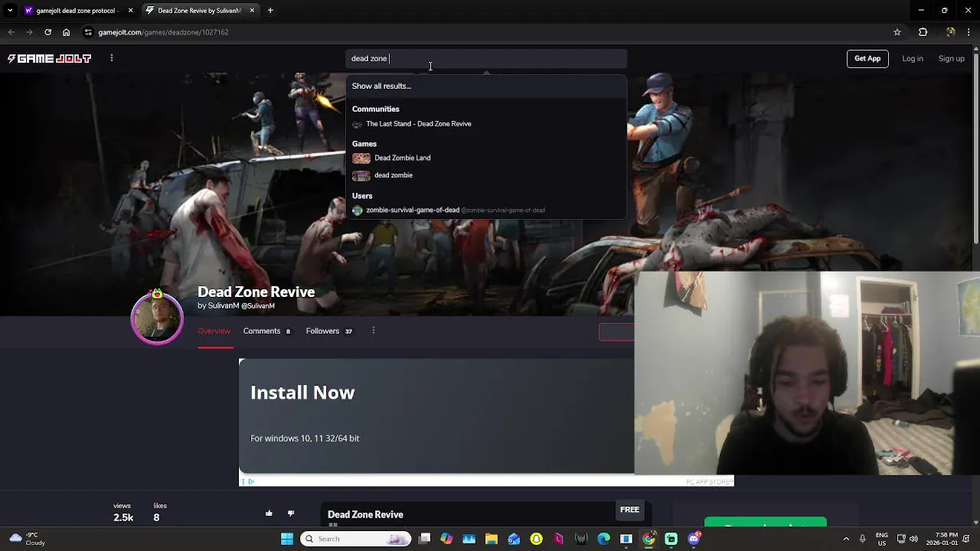The image size is (980, 551).
Task: Open the three-dot menu beside Game Jolt logo
Action: click(x=112, y=58)
